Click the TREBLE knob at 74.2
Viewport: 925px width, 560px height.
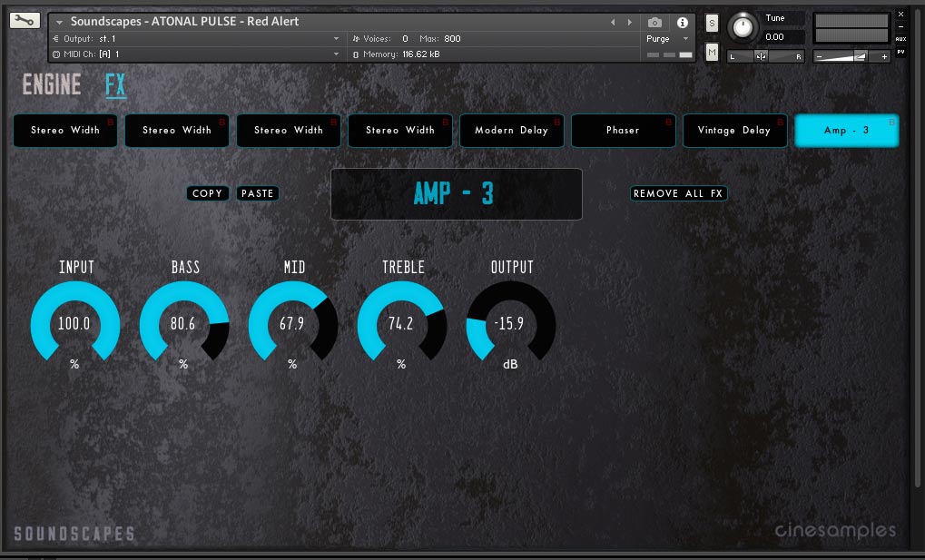coord(401,324)
